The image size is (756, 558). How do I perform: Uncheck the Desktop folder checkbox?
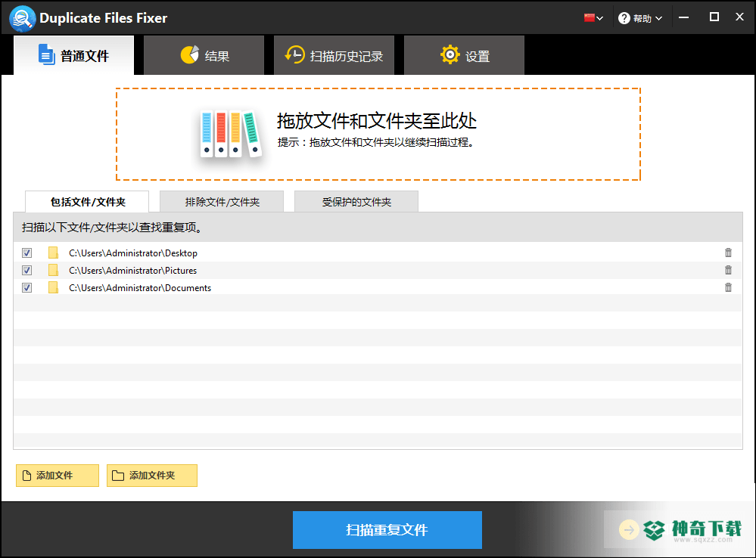(x=27, y=253)
